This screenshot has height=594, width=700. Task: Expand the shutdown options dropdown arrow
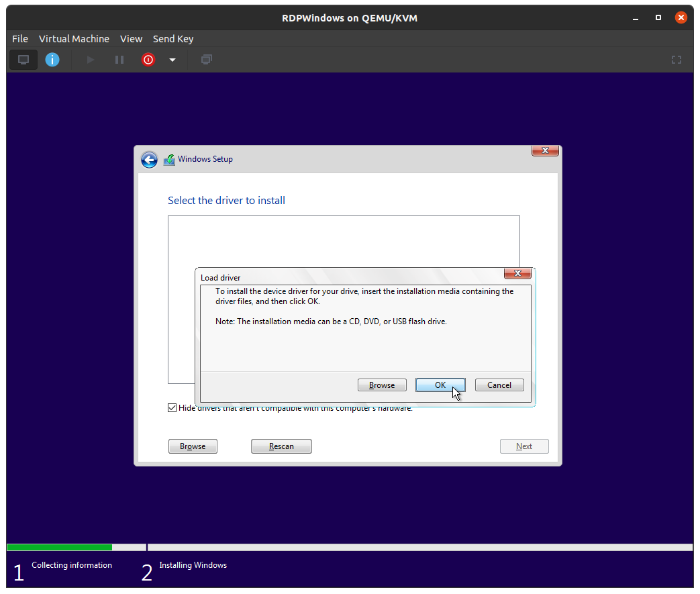(172, 60)
